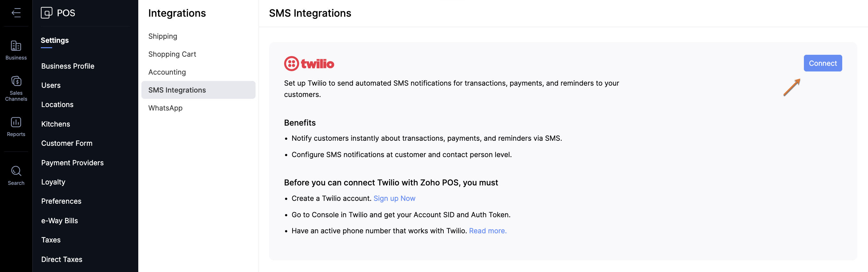
Task: Open the Business module icon
Action: (16, 46)
